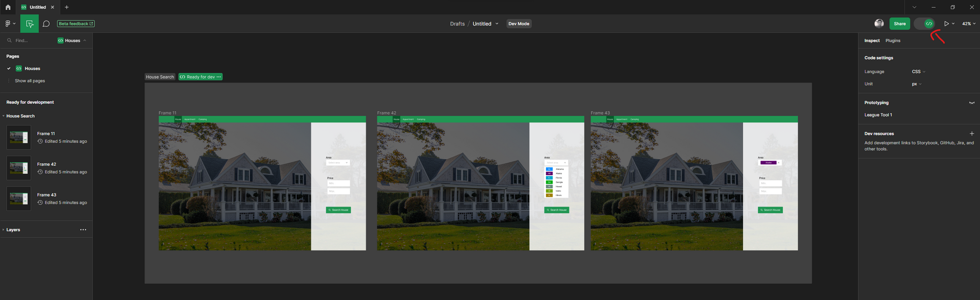This screenshot has width=980, height=300.
Task: Click the Dev Mode badge
Action: pos(519,23)
